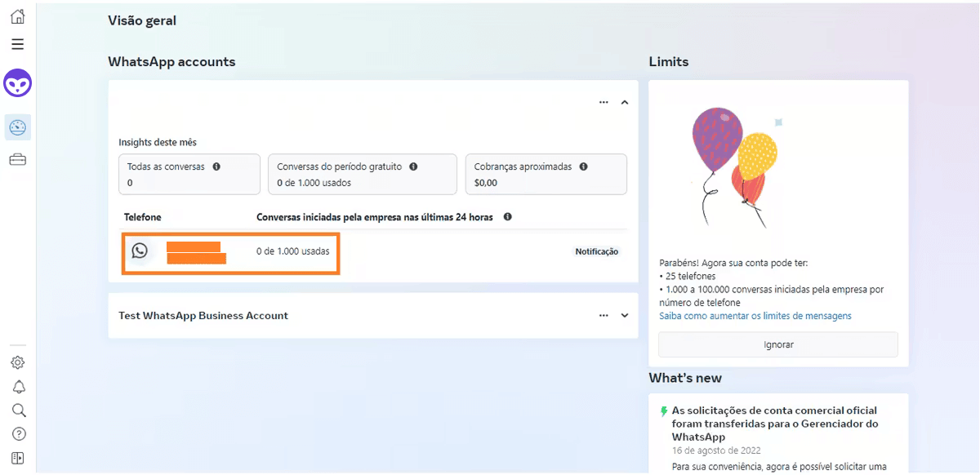980x475 pixels.
Task: Select the overview dashboard gauge icon
Action: [17, 127]
